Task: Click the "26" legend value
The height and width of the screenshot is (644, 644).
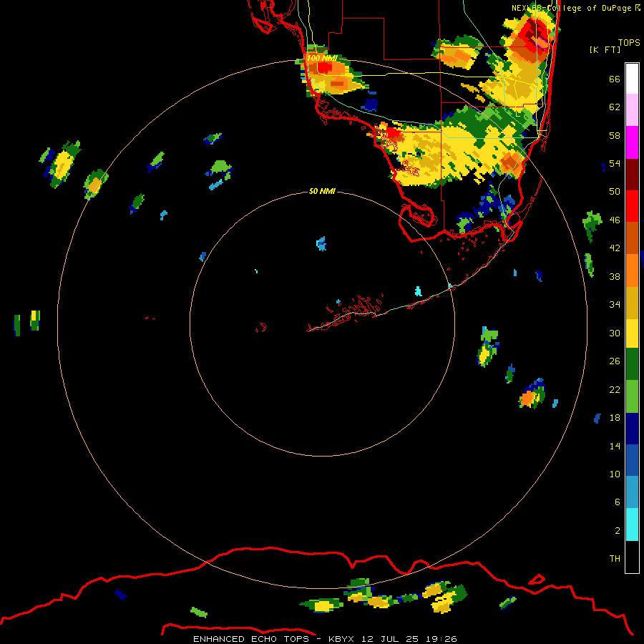Action: click(615, 361)
